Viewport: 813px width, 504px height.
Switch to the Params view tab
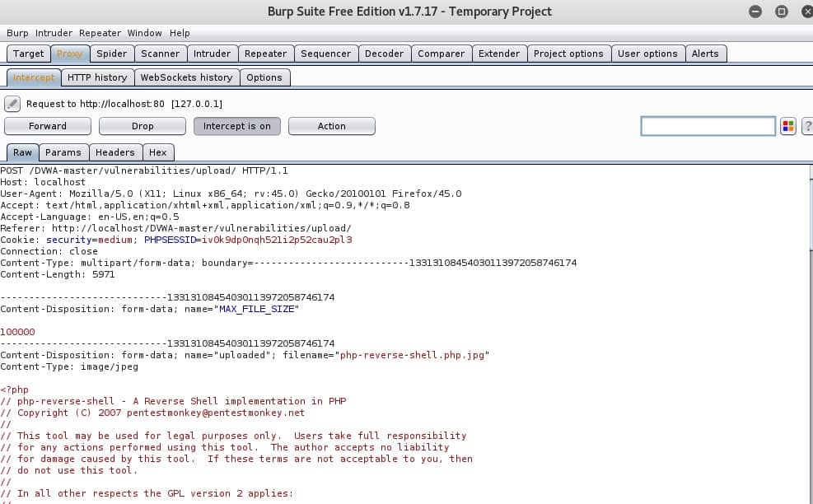coord(63,152)
